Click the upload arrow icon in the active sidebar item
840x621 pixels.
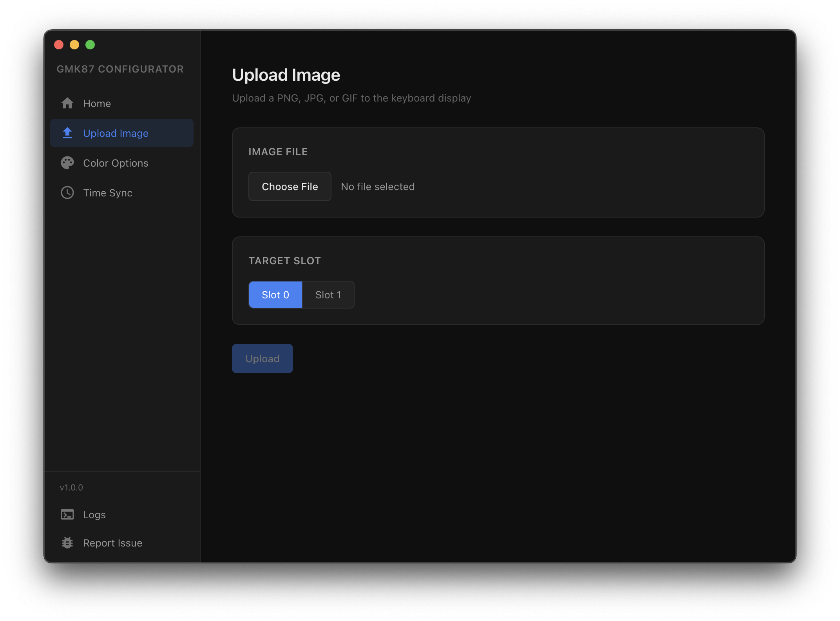pos(67,133)
